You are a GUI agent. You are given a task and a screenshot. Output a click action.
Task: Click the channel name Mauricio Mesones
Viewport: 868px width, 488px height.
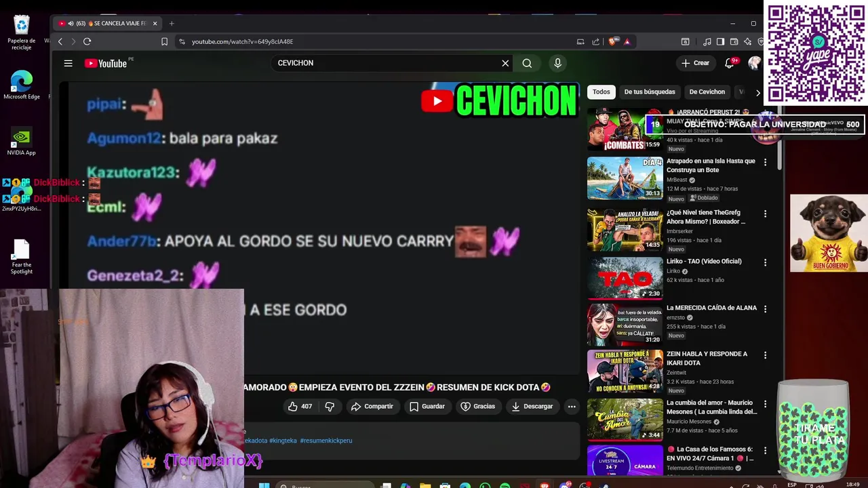tap(688, 422)
